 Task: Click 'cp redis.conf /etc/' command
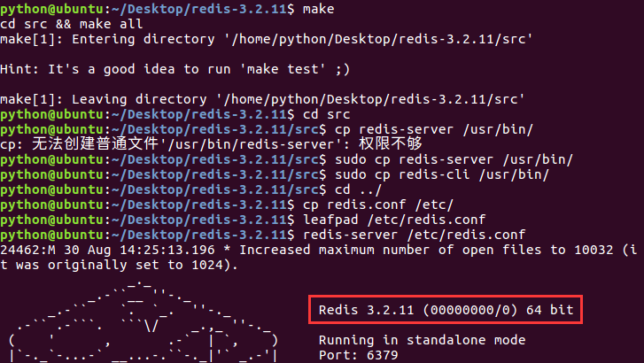(x=378, y=205)
